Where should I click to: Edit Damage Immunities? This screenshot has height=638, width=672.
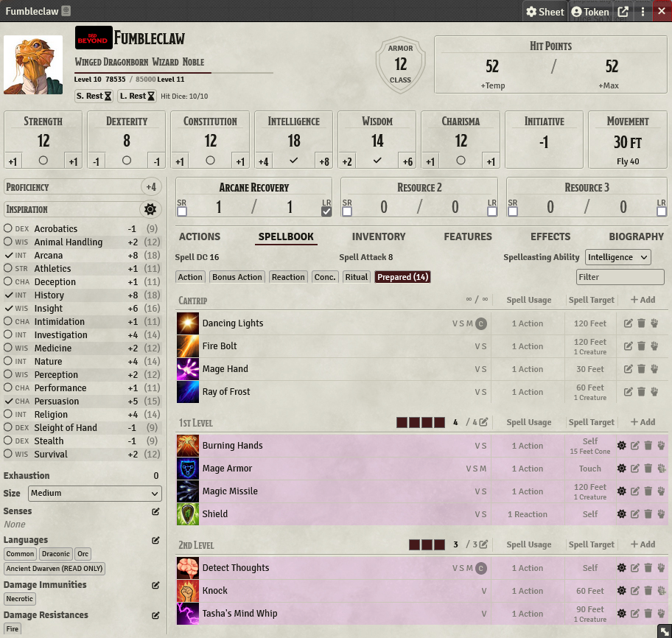[x=155, y=585]
